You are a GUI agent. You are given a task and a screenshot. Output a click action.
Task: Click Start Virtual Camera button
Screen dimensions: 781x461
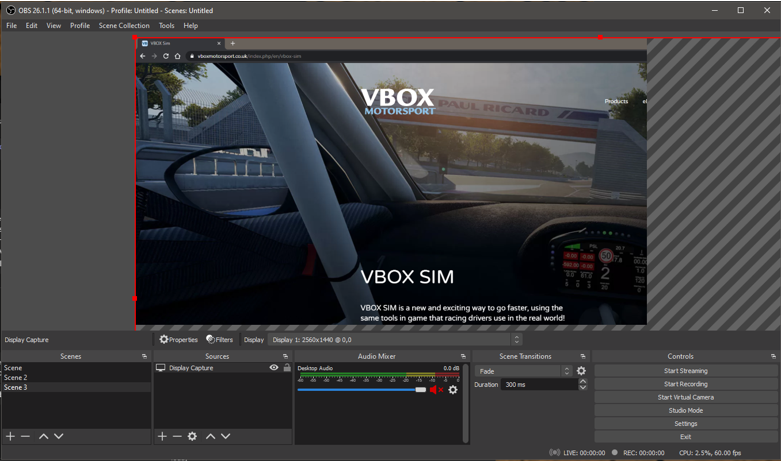685,397
